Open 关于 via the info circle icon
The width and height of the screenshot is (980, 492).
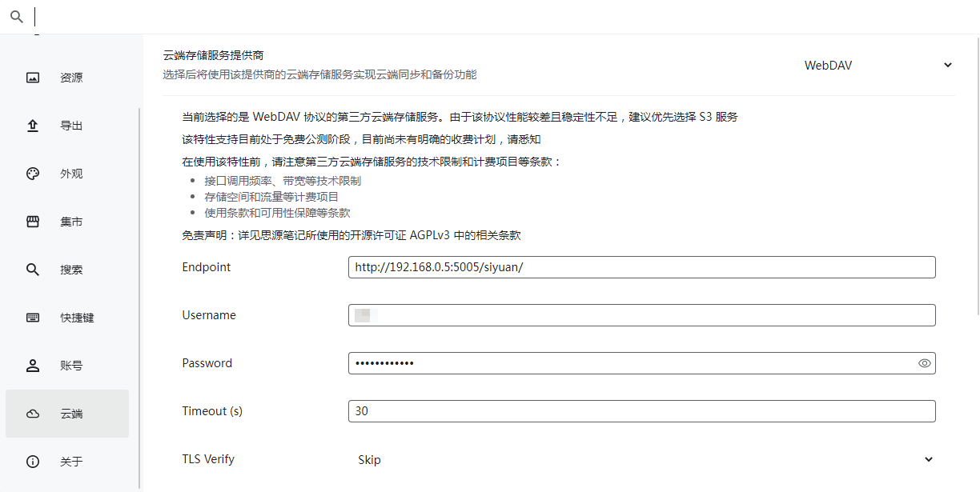click(x=32, y=462)
